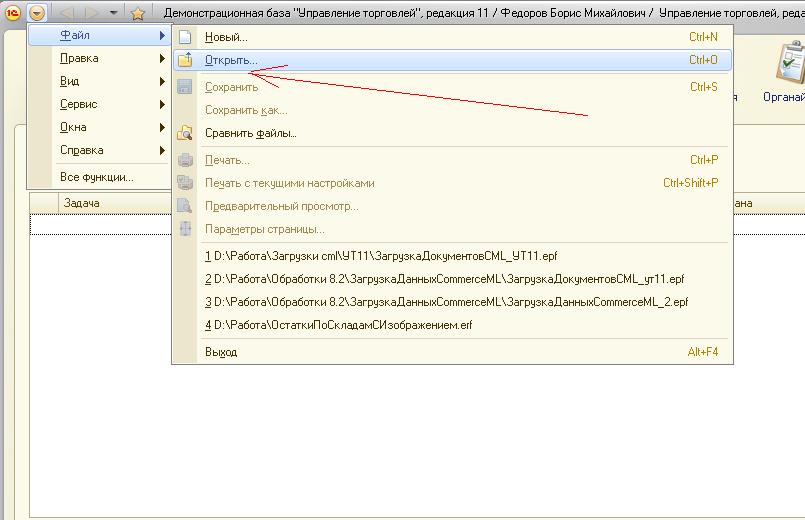Image resolution: width=805 pixels, height=520 pixels.
Task: Click the floppy disk icon beside Сохранить
Action: pyautogui.click(x=185, y=87)
